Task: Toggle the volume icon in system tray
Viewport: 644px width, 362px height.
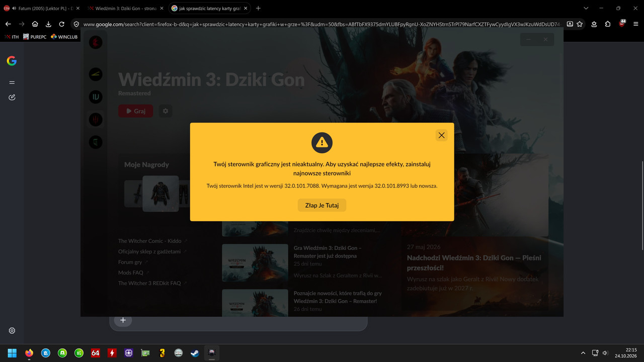Action: [x=605, y=353]
